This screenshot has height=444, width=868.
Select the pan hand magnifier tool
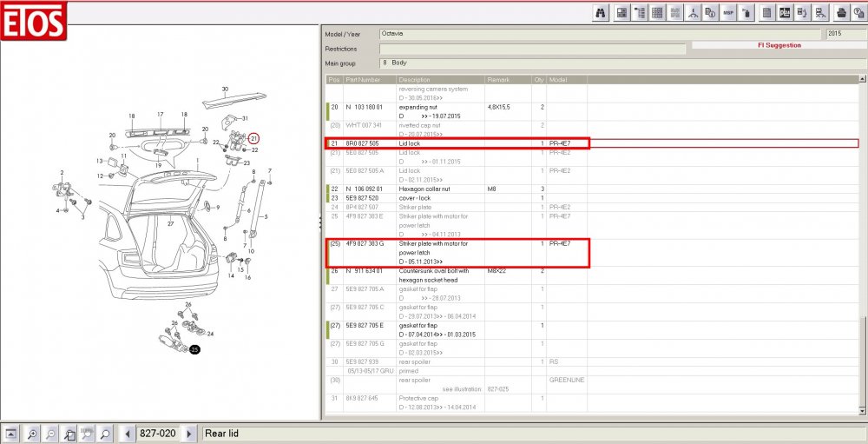tap(87, 434)
